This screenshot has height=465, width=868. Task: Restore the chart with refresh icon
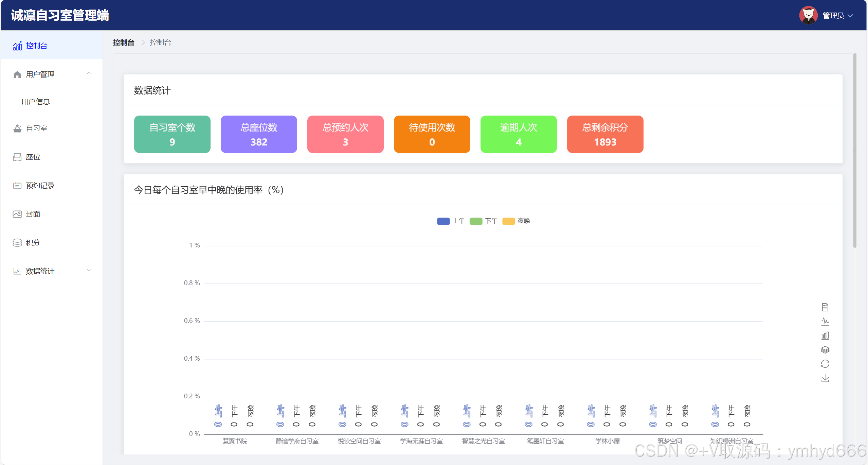click(x=825, y=364)
